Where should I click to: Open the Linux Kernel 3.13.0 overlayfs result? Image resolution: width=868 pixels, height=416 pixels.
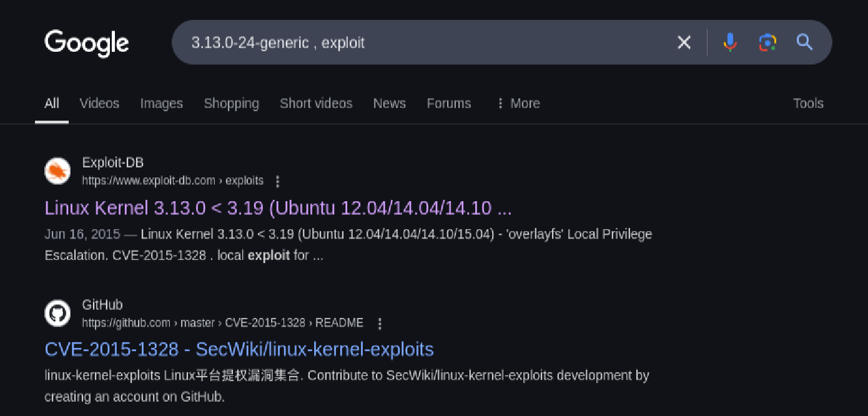(x=278, y=208)
